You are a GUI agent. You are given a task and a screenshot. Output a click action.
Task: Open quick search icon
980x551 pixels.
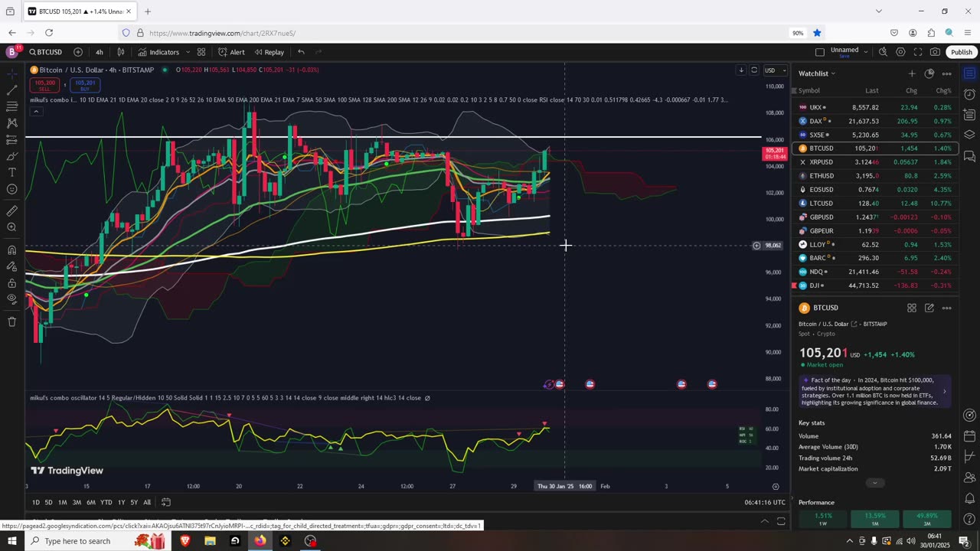click(883, 52)
